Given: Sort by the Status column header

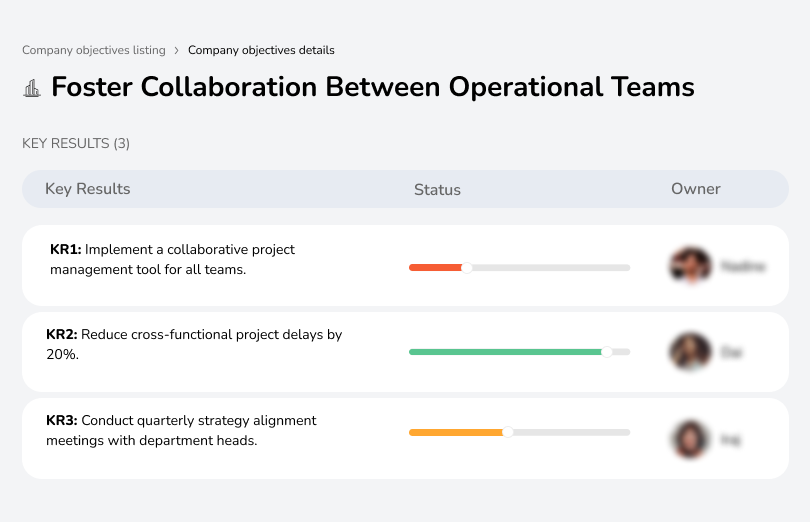Looking at the screenshot, I should click(437, 189).
